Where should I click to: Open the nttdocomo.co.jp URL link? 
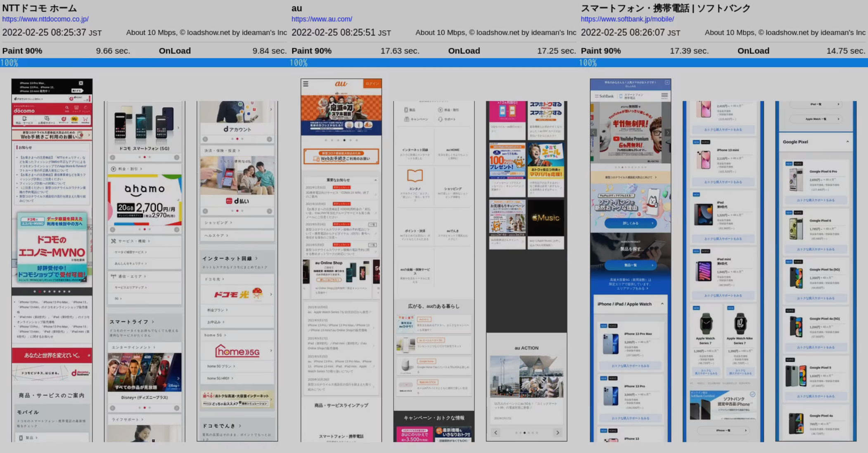pos(45,19)
